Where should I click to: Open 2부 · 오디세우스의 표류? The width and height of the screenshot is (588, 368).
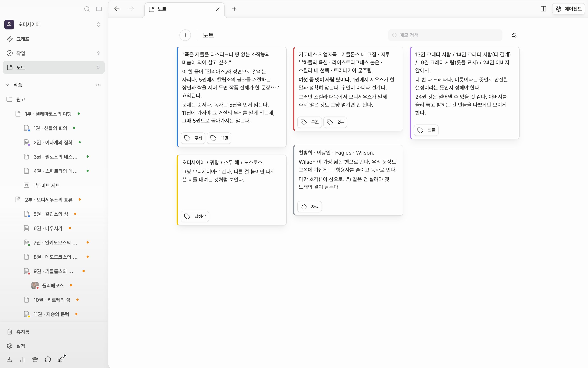(54, 200)
